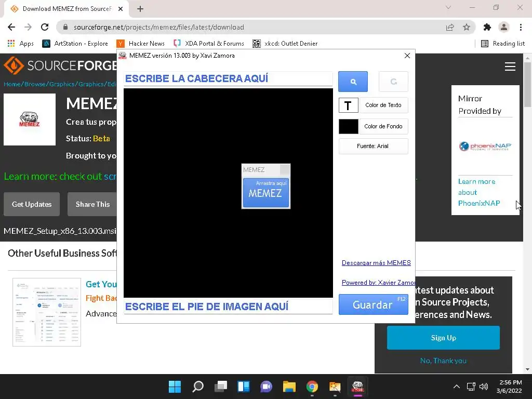Viewport: 532px width, 399px height.
Task: Click Home breadcrumb link
Action: (12, 84)
